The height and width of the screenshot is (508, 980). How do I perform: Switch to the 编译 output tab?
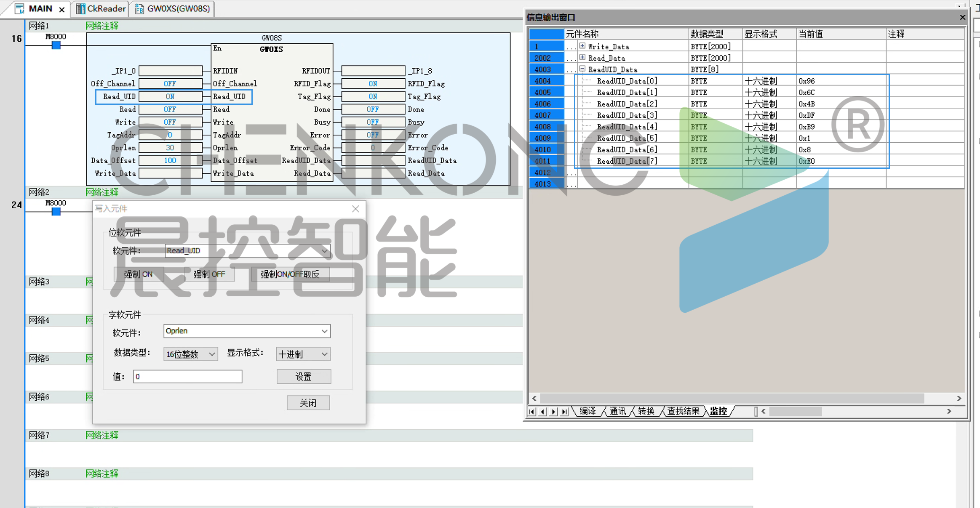coord(587,411)
